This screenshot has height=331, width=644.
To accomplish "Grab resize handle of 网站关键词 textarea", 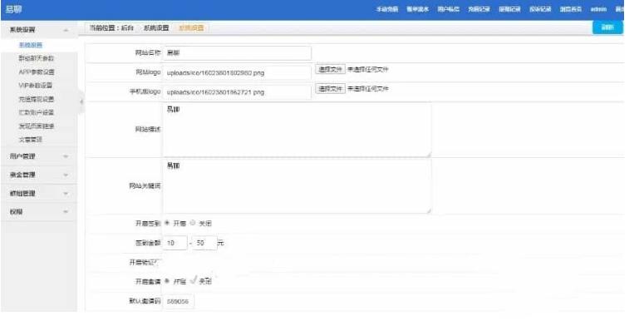I will pos(429,210).
